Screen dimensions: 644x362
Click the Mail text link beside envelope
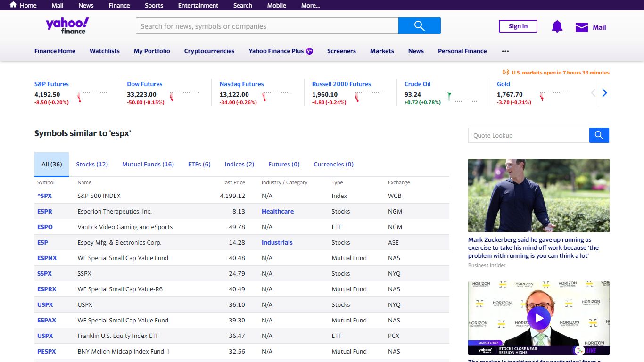pyautogui.click(x=599, y=27)
